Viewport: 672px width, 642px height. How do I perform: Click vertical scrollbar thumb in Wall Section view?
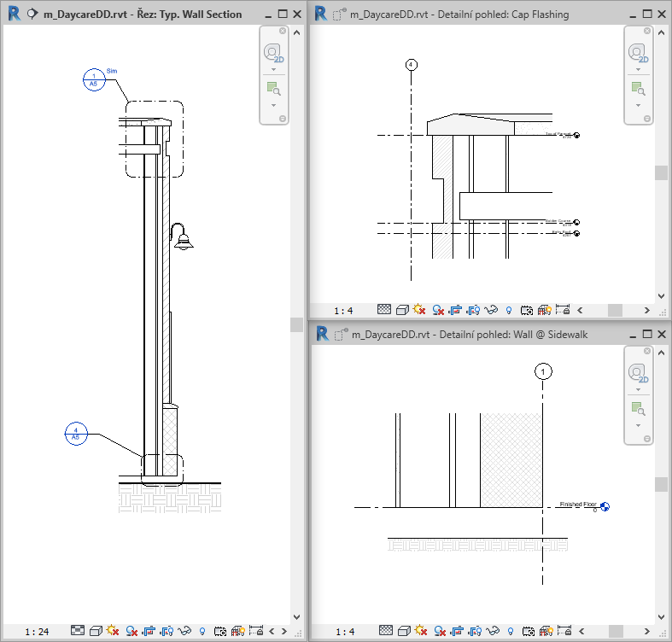[296, 324]
